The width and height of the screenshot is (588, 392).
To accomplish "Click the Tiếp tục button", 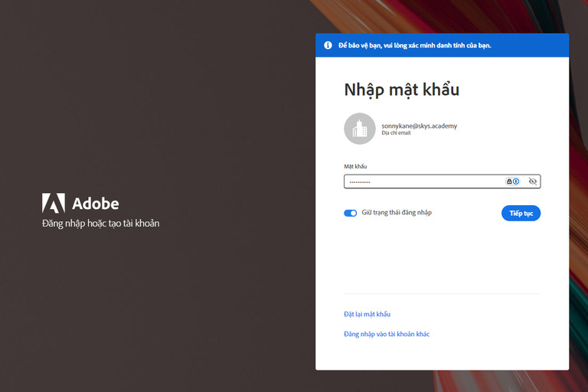I will tap(521, 213).
